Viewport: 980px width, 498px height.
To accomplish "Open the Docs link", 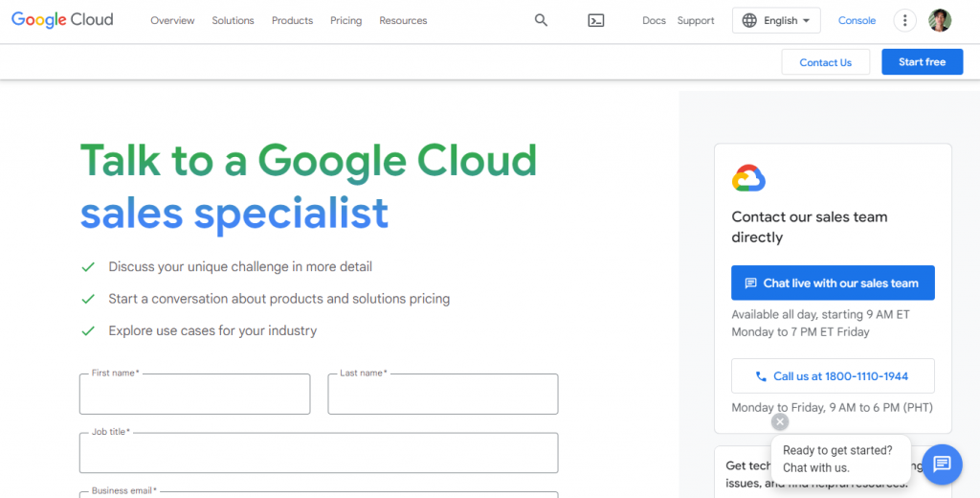I will [x=654, y=20].
